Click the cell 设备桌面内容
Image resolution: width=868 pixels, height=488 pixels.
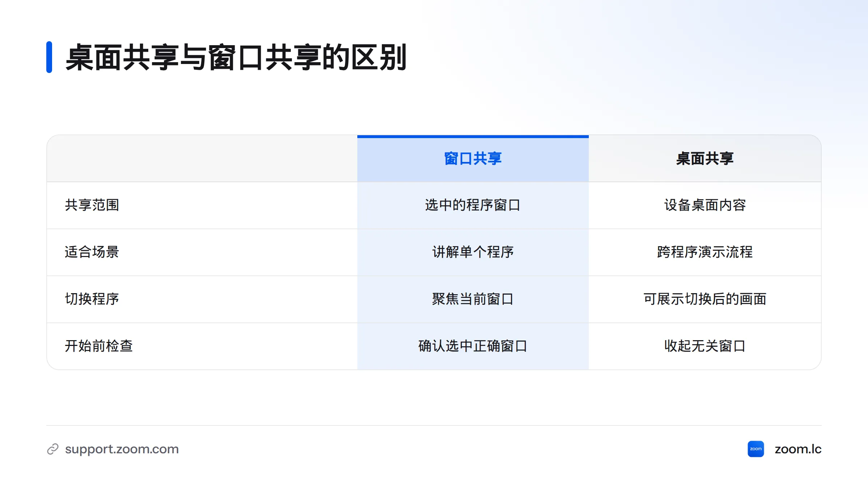705,205
